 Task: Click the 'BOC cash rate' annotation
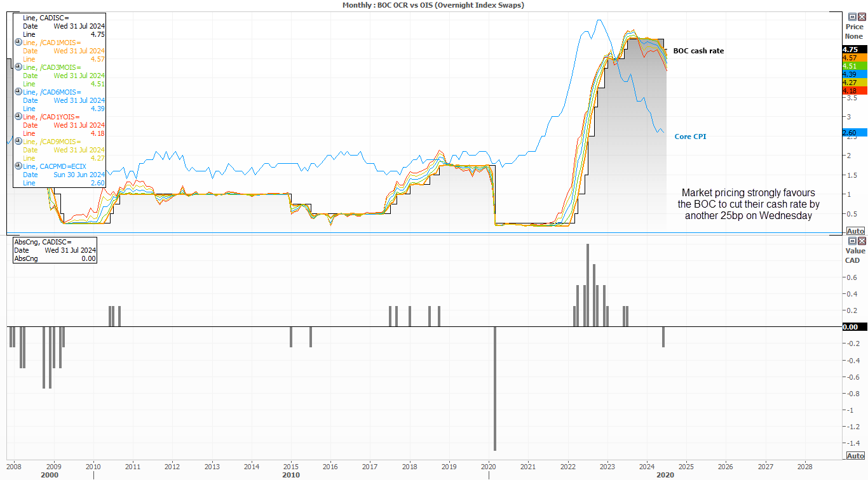(698, 51)
